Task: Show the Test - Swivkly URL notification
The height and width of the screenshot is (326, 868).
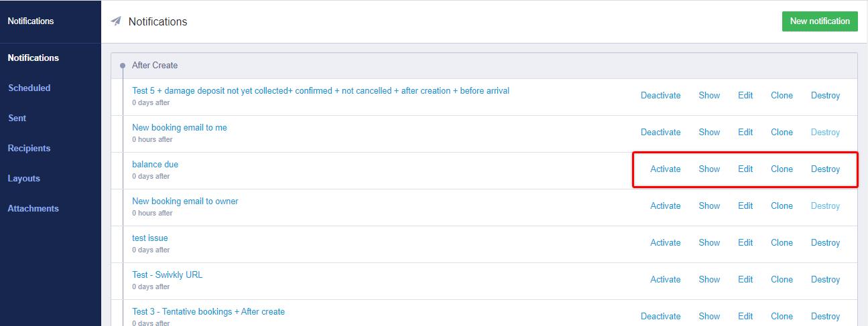Action: click(709, 280)
